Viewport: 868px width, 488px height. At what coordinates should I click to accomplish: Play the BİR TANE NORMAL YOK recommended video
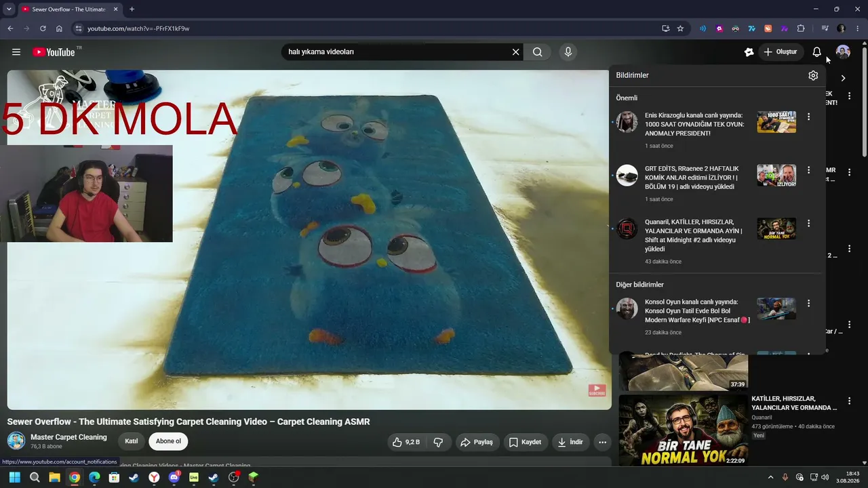684,430
